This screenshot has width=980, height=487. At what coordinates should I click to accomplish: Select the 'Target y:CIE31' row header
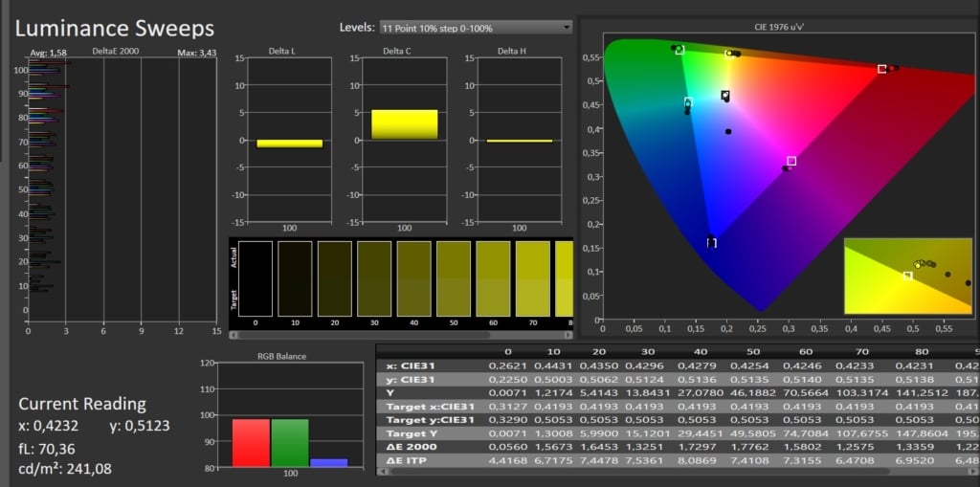click(x=430, y=420)
